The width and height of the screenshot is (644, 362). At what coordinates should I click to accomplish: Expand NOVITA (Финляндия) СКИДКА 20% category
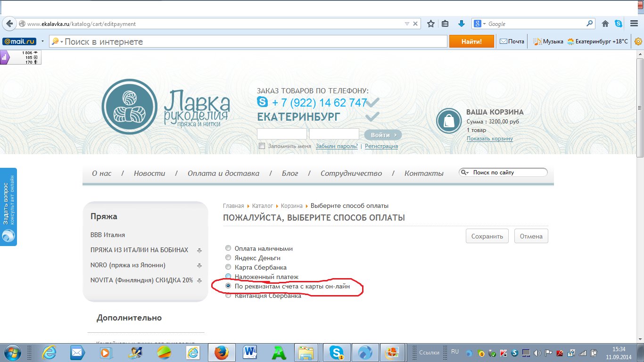pos(199,280)
